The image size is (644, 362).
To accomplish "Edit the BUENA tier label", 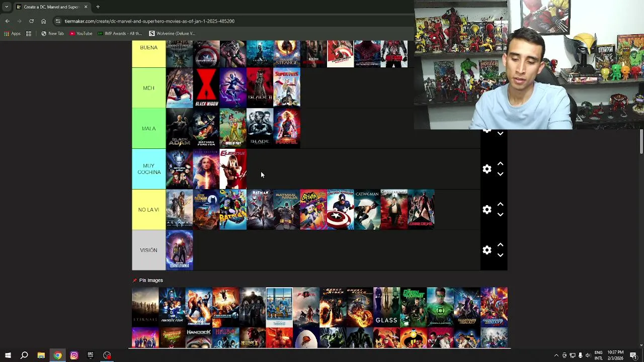I will click(x=148, y=54).
